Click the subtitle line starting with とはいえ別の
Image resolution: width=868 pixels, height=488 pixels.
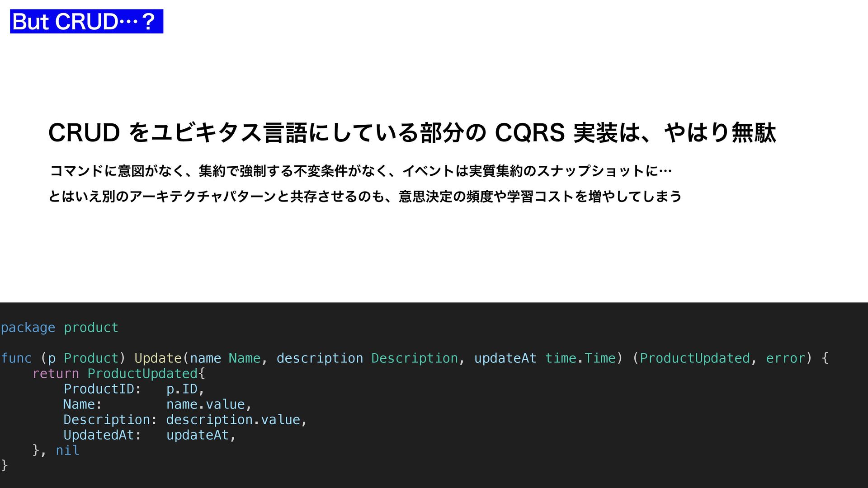[365, 197]
